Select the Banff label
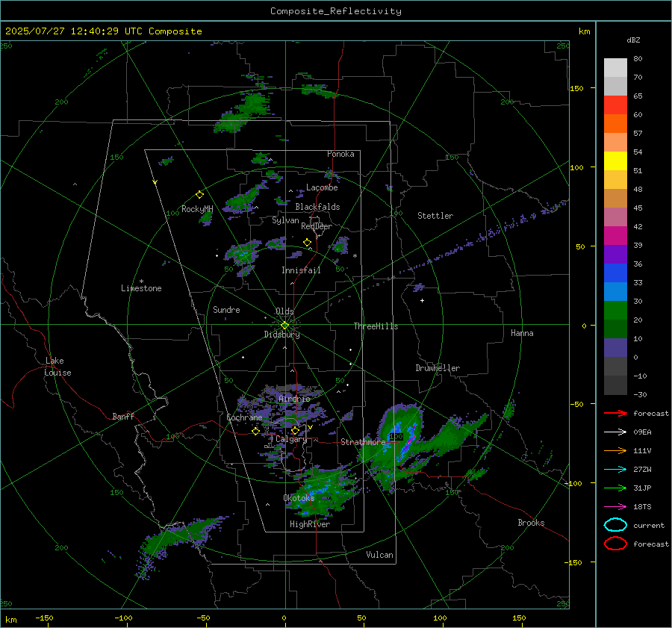672x628 pixels. [x=123, y=417]
